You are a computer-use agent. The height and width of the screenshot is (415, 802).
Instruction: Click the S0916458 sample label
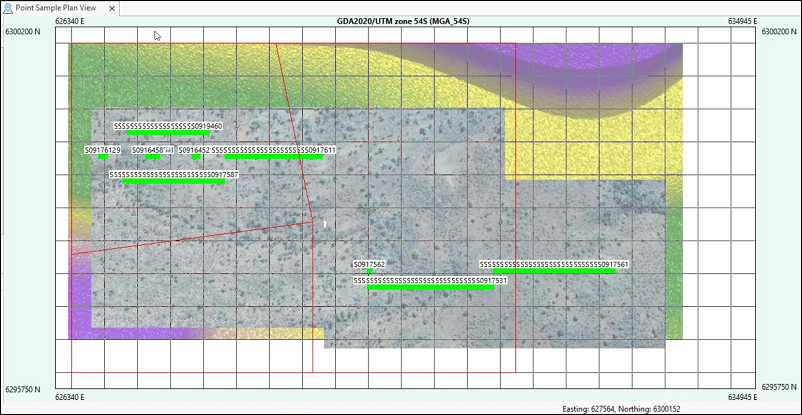pos(147,150)
